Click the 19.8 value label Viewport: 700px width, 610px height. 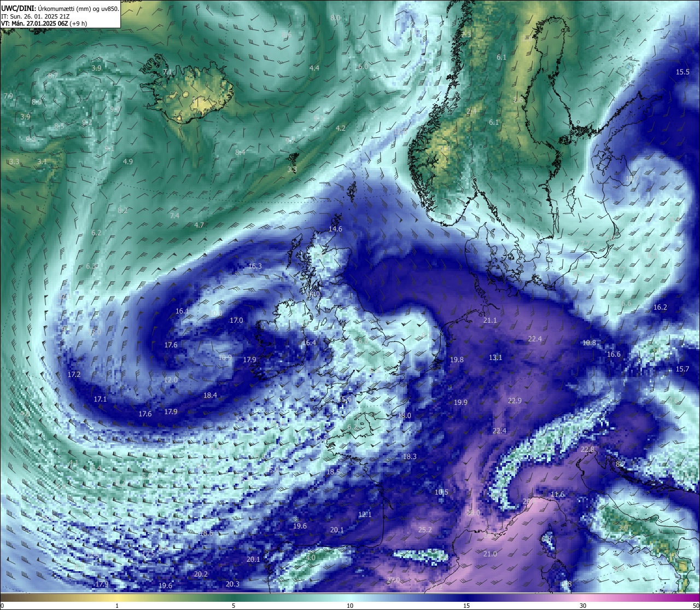click(x=457, y=360)
